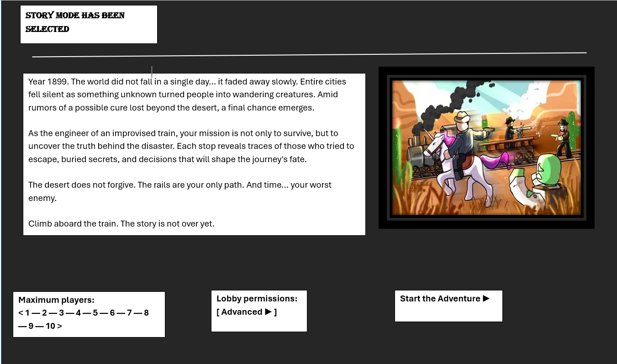Pick 5 in the maximum players row
Screen dimensions: 617x364
[95, 313]
